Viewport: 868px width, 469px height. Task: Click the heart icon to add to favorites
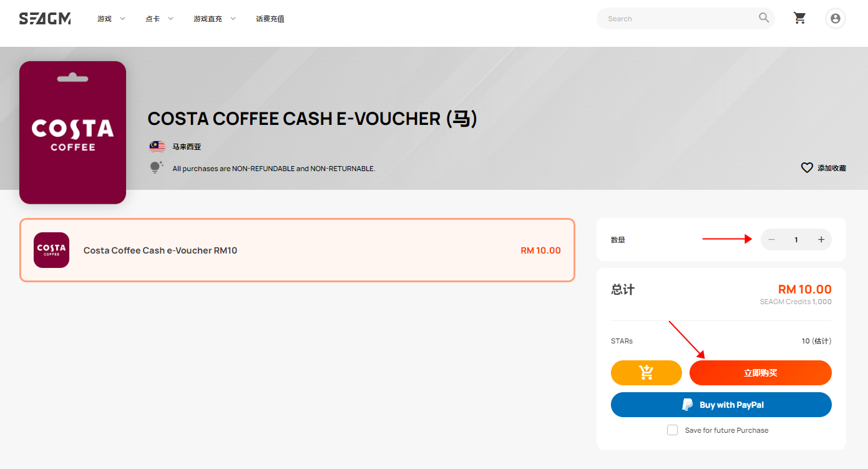[807, 168]
